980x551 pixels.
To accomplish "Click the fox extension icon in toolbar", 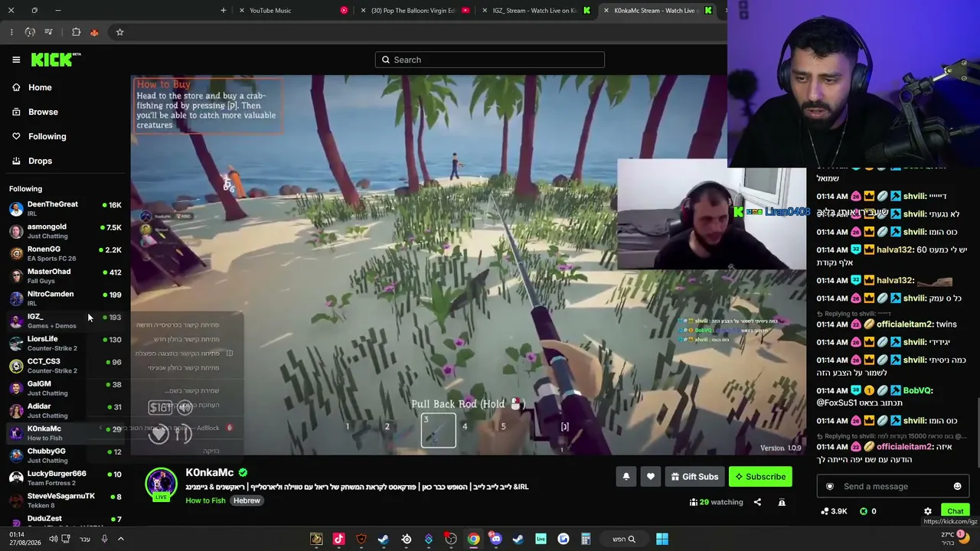I will click(x=94, y=32).
